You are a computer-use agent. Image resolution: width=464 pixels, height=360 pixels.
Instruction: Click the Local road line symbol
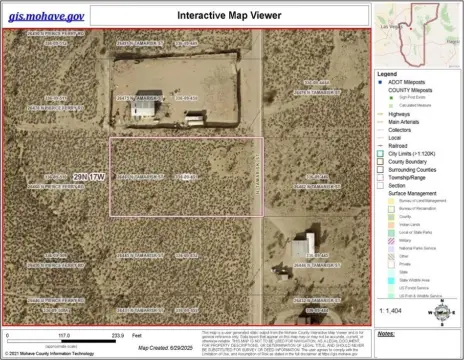pyautogui.click(x=380, y=138)
